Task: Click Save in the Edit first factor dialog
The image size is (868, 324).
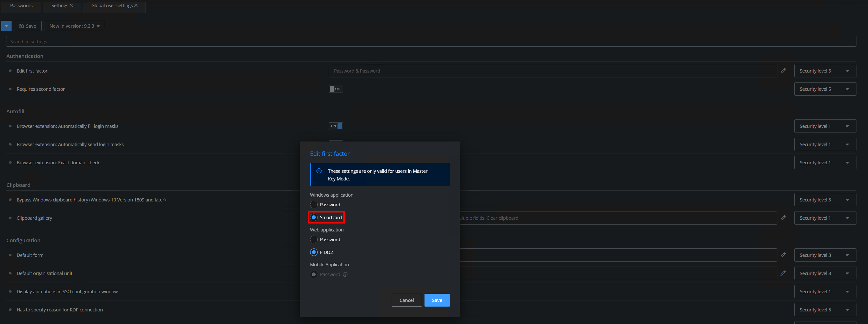Action: (437, 300)
